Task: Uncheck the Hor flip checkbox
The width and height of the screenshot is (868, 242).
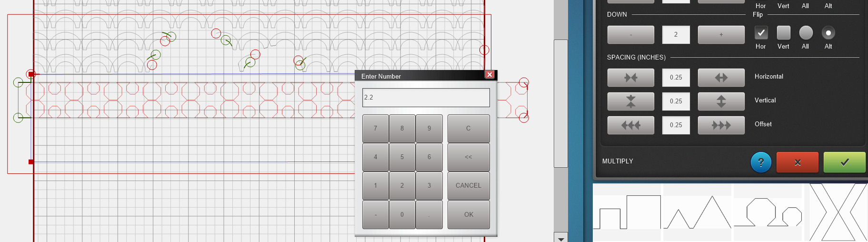Action: point(761,33)
